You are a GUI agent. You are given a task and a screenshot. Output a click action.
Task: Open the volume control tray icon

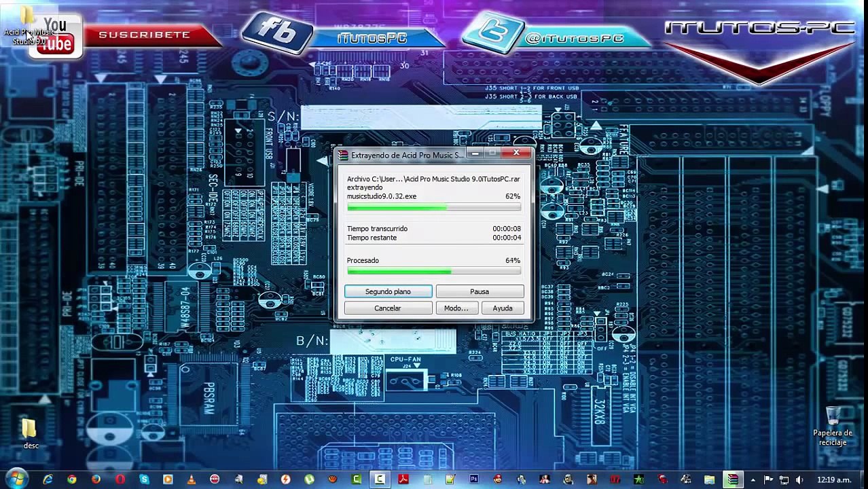799,480
